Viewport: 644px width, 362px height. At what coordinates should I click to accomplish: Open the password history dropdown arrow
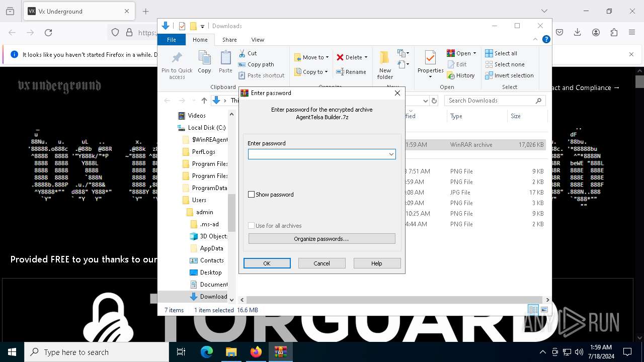tap(391, 154)
